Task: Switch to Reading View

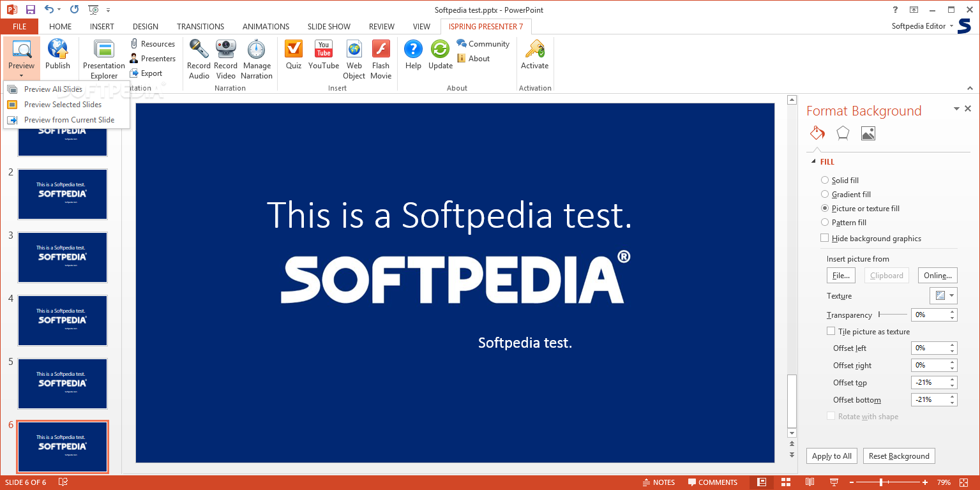Action: (x=810, y=482)
